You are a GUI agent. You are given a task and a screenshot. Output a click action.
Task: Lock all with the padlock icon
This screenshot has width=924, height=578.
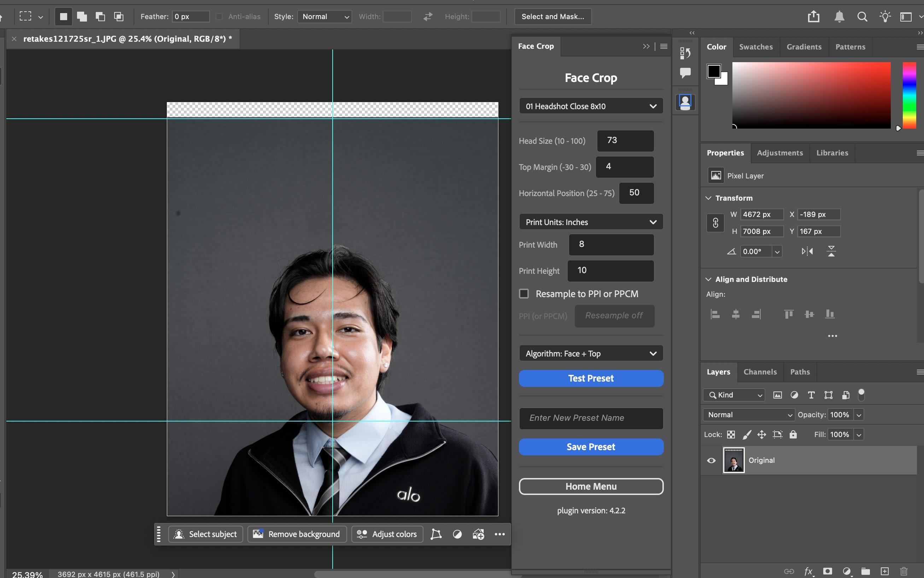793,434
